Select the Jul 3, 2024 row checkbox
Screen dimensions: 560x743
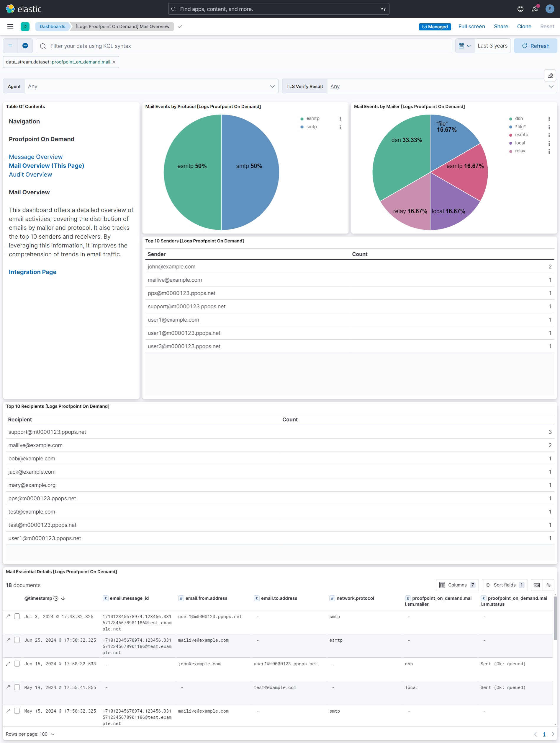[17, 616]
